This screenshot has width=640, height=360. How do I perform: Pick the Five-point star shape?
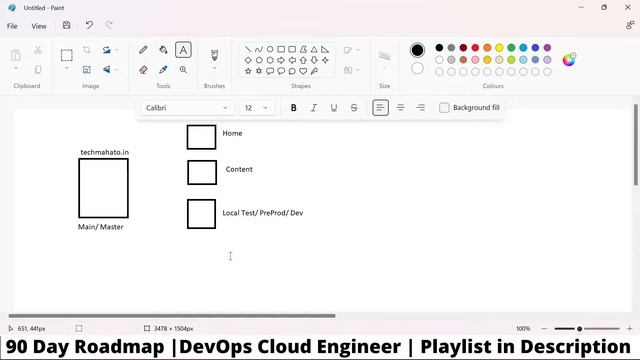pos(248,71)
